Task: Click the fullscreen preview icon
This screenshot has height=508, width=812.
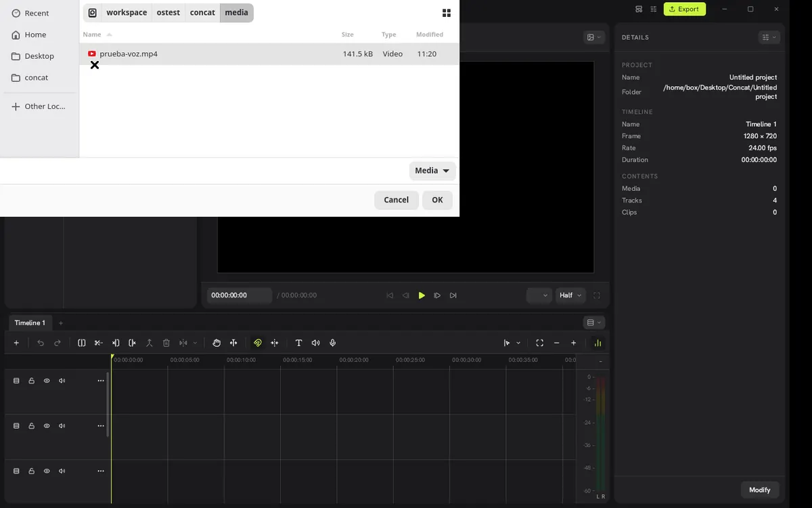Action: [x=597, y=295]
